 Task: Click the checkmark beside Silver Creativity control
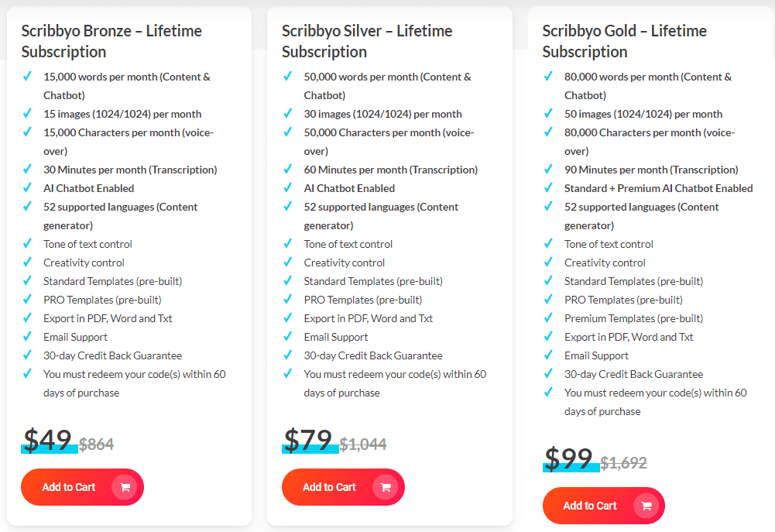(286, 263)
